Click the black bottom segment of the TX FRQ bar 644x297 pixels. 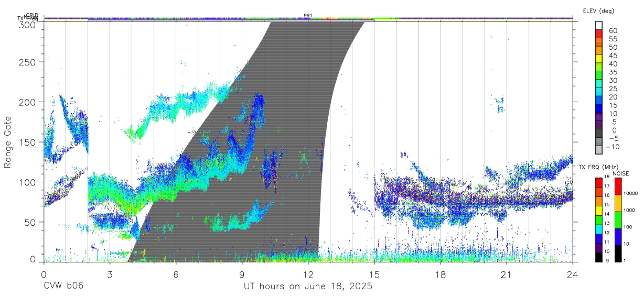coord(599,257)
